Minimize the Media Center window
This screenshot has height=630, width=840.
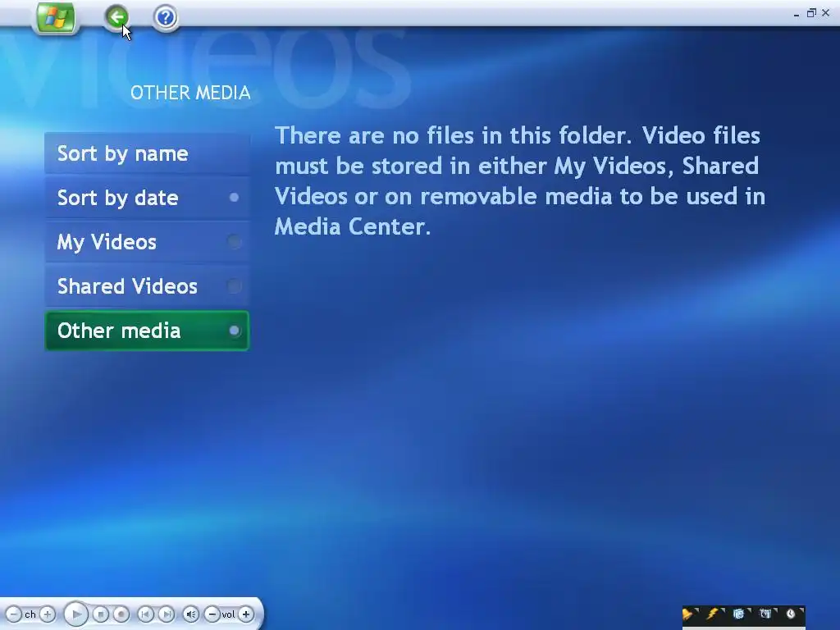click(x=797, y=14)
